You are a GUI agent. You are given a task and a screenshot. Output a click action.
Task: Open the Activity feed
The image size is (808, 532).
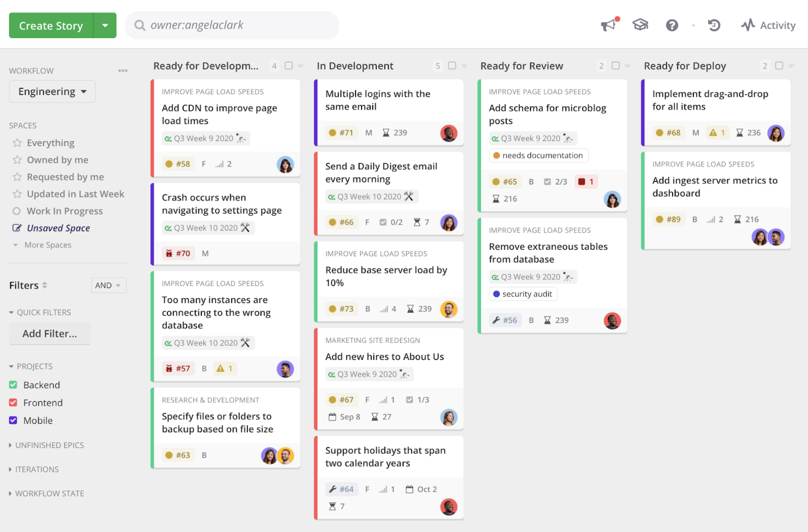pos(768,25)
